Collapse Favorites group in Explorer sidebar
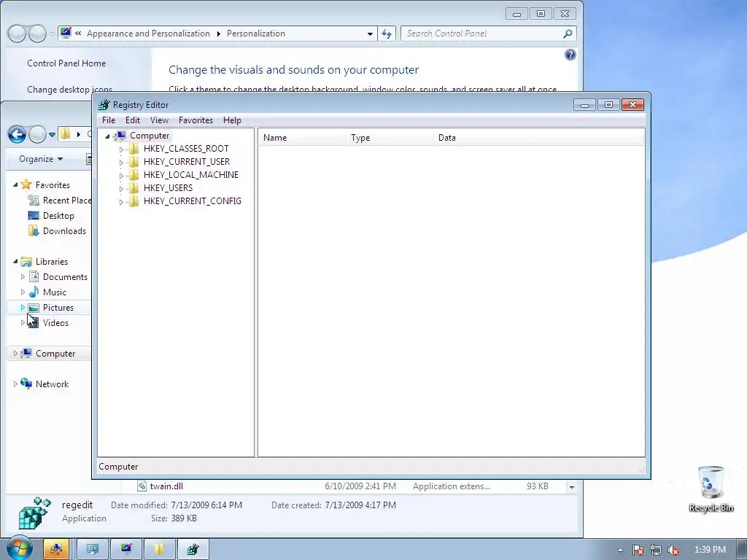Screen dimensions: 747x560 15,184
